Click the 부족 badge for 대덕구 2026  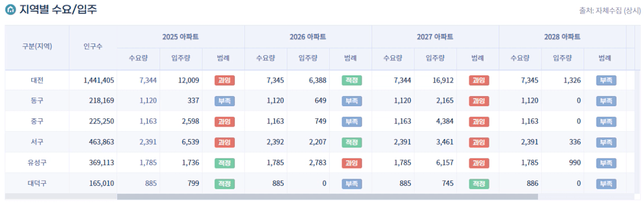352,183
